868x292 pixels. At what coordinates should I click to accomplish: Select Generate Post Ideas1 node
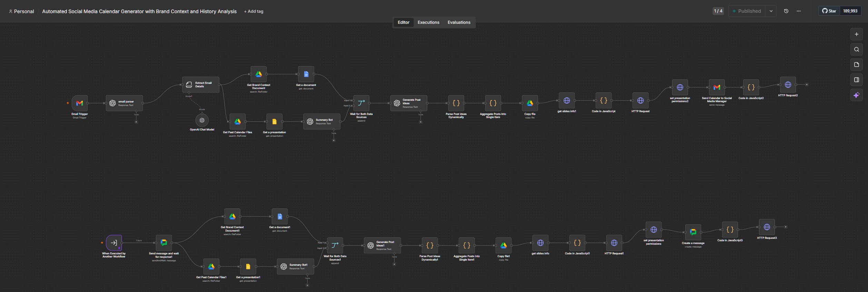pyautogui.click(x=382, y=245)
